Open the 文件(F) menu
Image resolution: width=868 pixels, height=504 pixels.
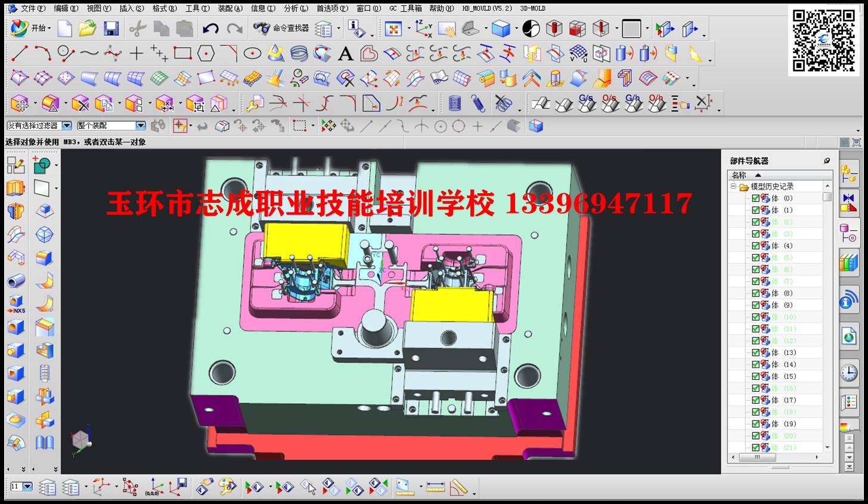(33, 8)
